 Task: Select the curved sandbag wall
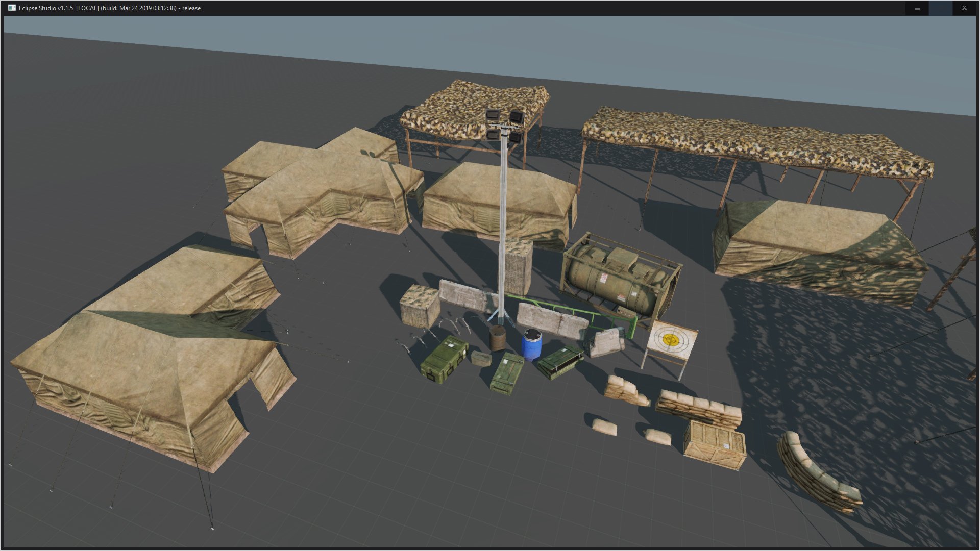(x=818, y=472)
